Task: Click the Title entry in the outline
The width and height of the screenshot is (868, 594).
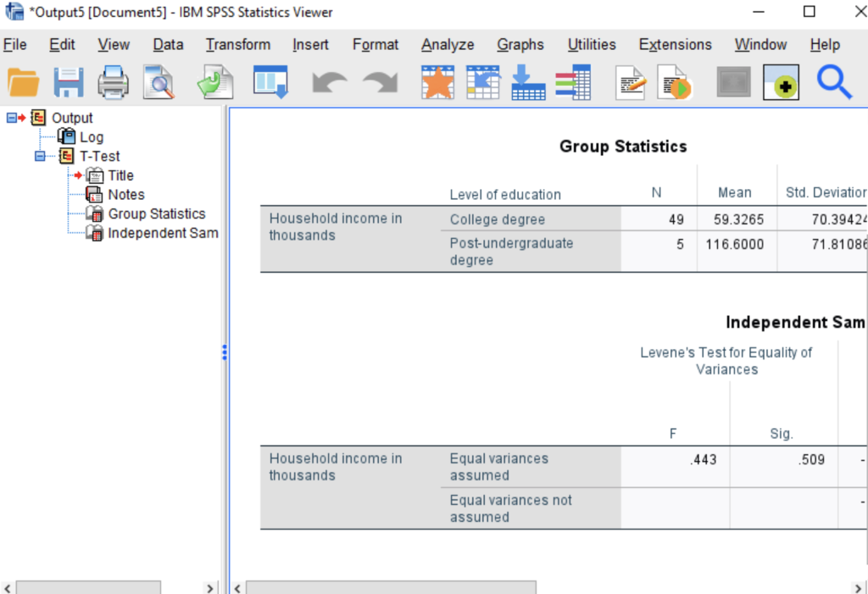Action: point(120,175)
